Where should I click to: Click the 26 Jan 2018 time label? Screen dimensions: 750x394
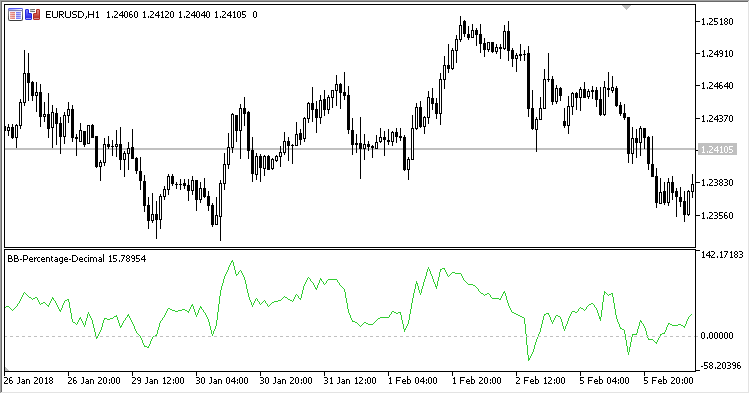coord(29,381)
